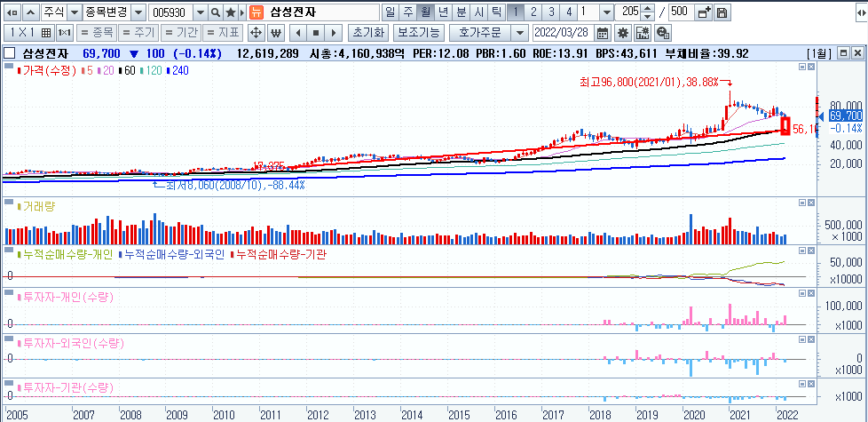The height and width of the screenshot is (422, 868).
Task: Click the double-arrow expand icon at top right
Action: point(860,12)
